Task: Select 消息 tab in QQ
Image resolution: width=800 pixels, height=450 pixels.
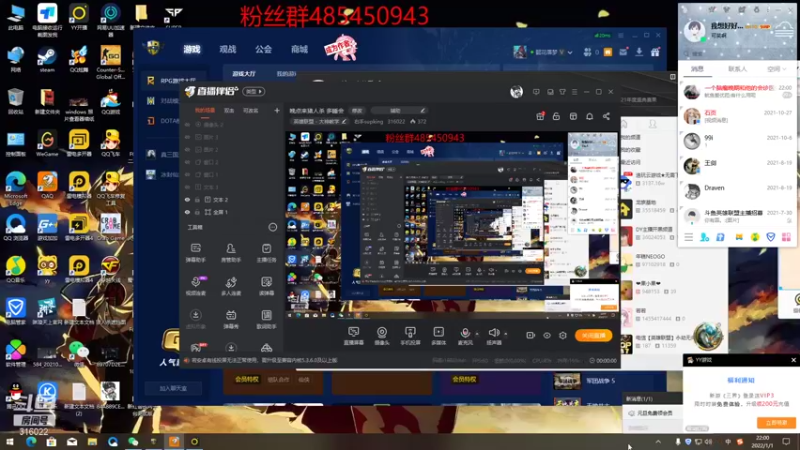Action: pyautogui.click(x=697, y=69)
